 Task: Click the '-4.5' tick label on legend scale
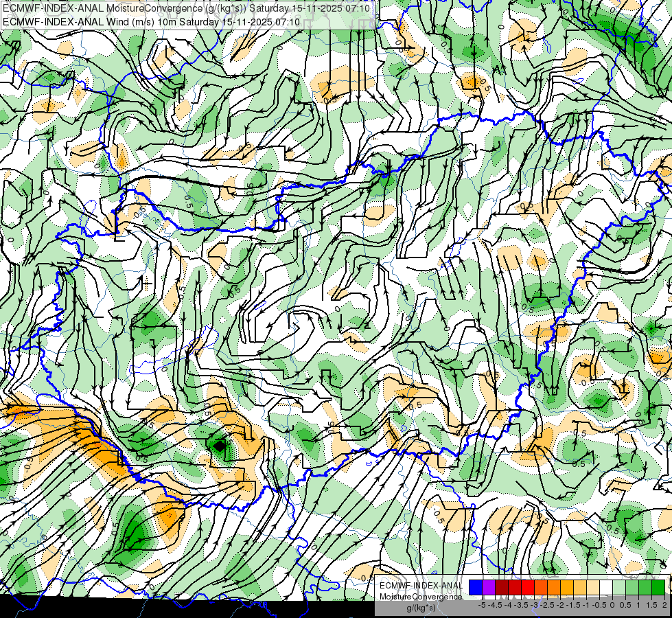(x=496, y=605)
